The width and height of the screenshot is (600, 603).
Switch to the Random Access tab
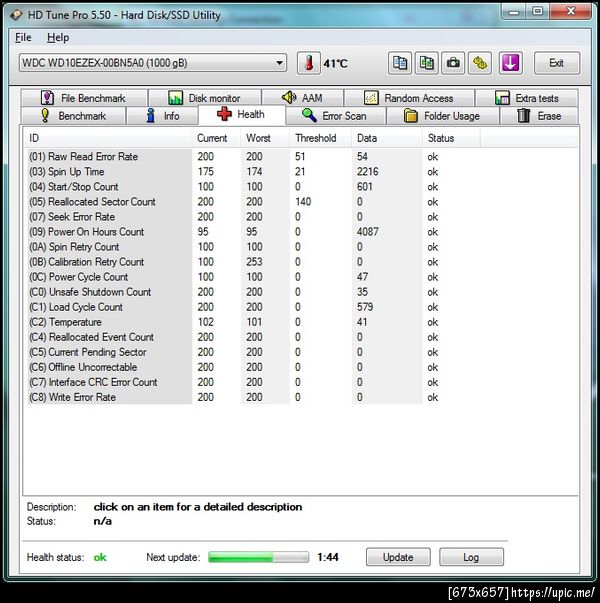tap(409, 98)
